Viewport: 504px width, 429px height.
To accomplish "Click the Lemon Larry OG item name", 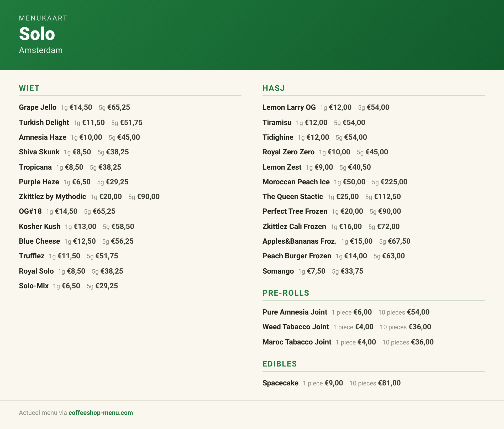I will click(x=289, y=107).
